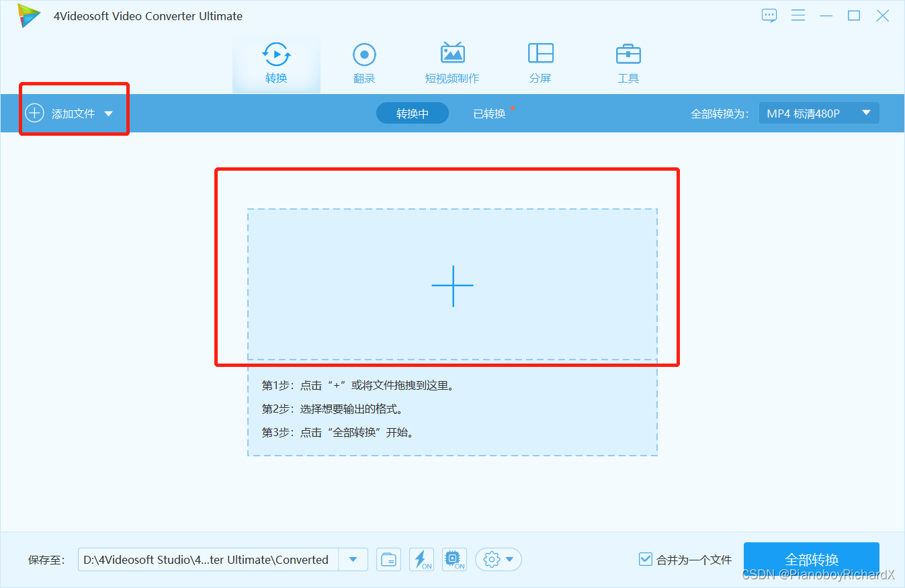905x588 pixels.
Task: Click the 第1步 instruction text
Action: click(x=359, y=386)
